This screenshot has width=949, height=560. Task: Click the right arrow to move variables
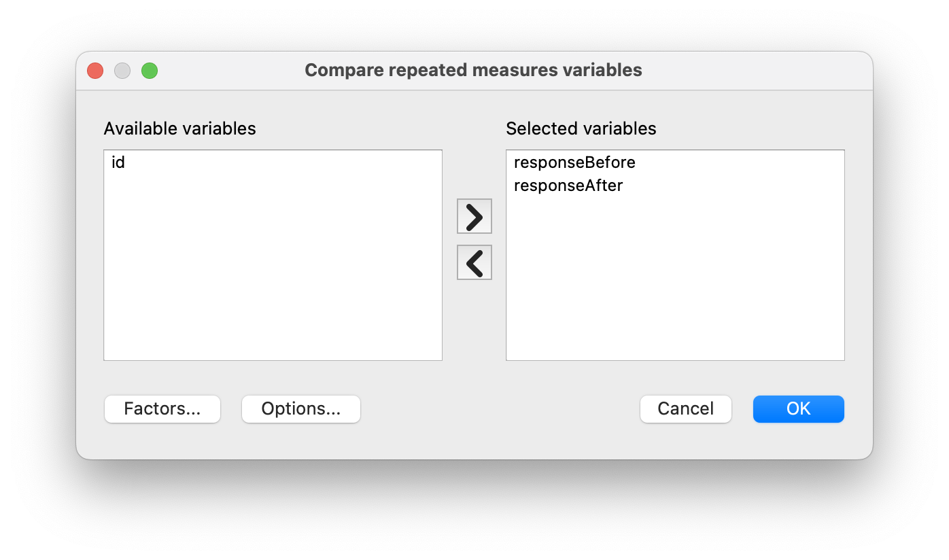[474, 216]
